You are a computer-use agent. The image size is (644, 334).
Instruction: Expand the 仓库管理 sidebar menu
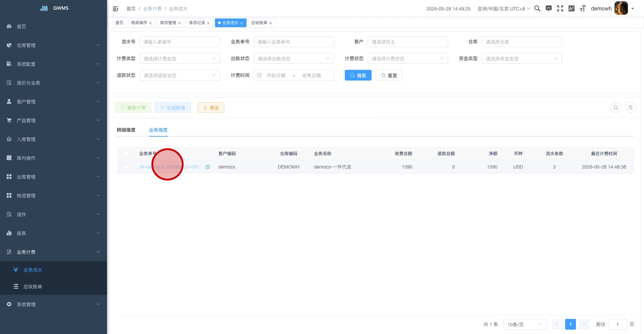[x=53, y=45]
